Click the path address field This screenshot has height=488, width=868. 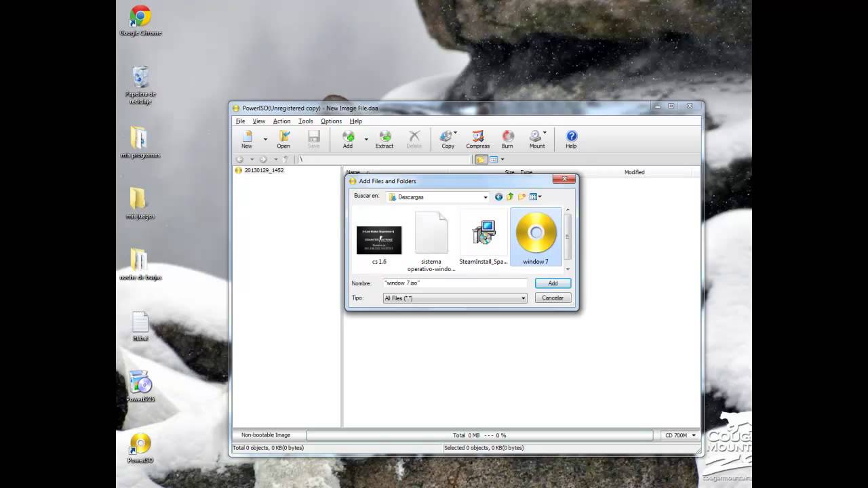coord(384,159)
